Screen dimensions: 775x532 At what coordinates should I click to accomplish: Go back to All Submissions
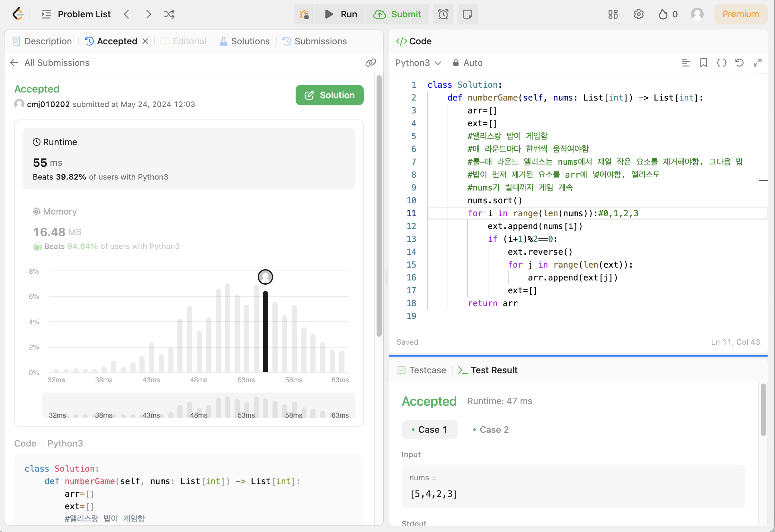point(50,63)
